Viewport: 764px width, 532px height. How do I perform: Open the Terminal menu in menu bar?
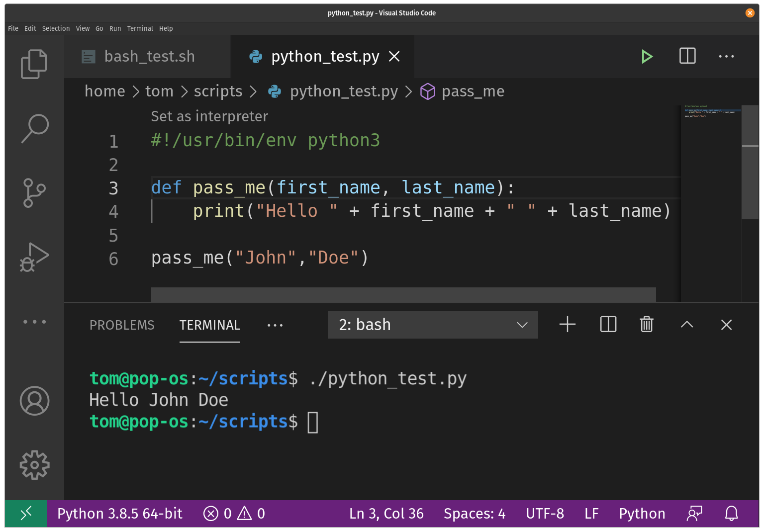[x=140, y=29]
